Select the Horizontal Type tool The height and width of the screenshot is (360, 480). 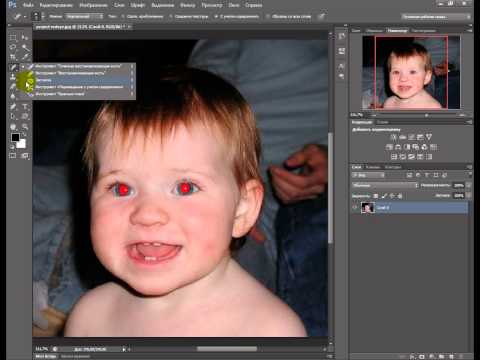[25, 107]
